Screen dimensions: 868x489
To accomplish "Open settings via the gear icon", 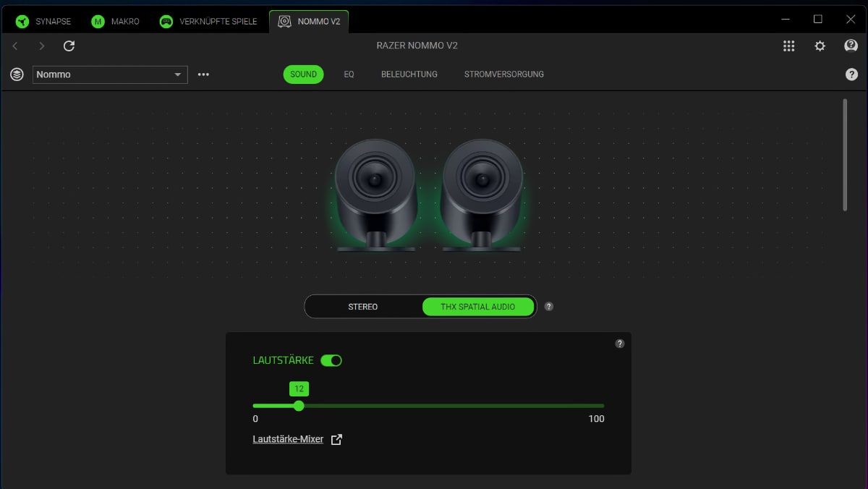I will [x=820, y=46].
